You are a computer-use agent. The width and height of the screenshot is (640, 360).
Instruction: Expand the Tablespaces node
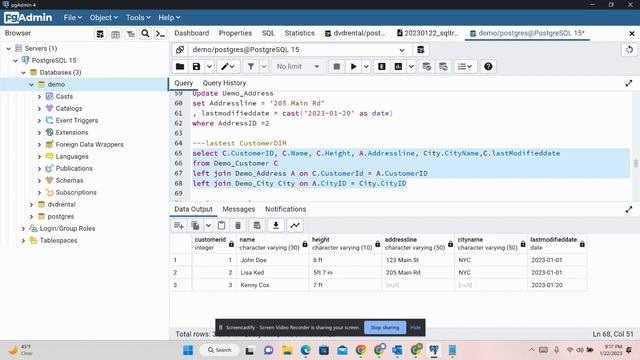click(x=23, y=240)
